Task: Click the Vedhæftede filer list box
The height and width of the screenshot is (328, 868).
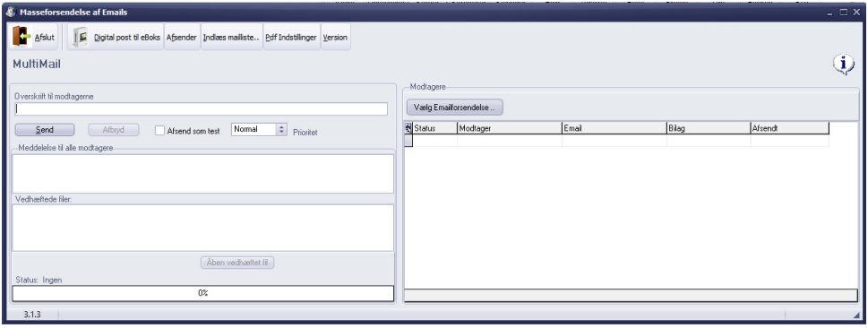Action: click(x=203, y=227)
